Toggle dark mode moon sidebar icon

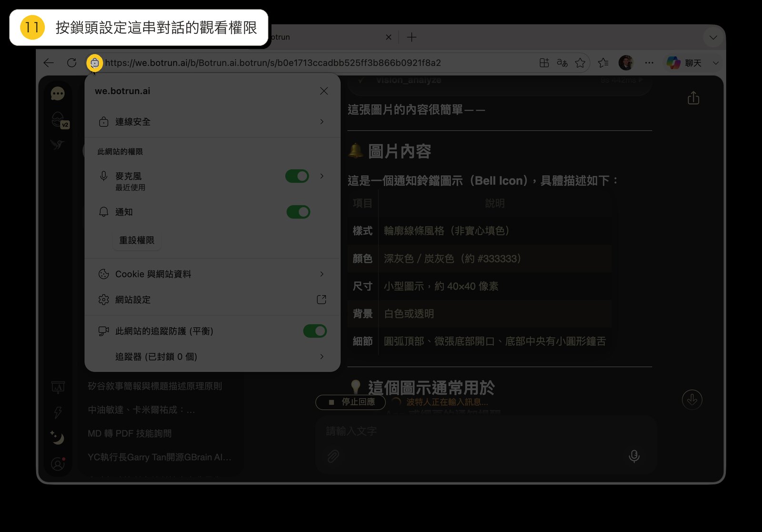tap(57, 437)
